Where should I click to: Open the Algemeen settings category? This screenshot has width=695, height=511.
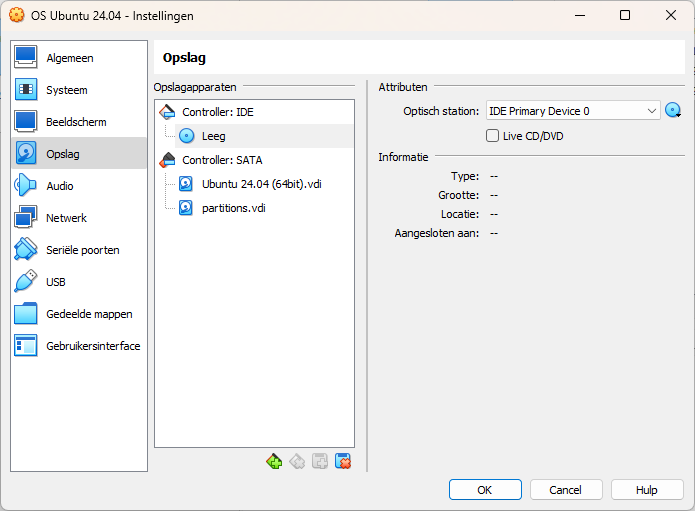(x=79, y=58)
